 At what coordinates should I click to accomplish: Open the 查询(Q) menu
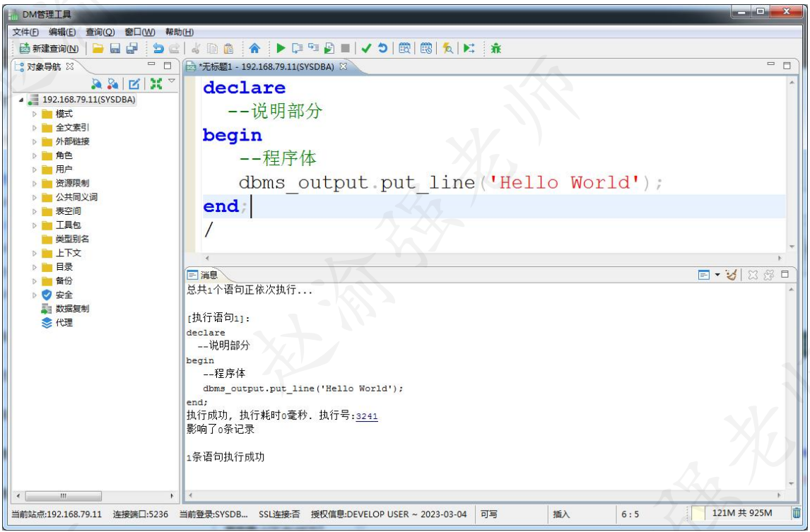pos(100,32)
